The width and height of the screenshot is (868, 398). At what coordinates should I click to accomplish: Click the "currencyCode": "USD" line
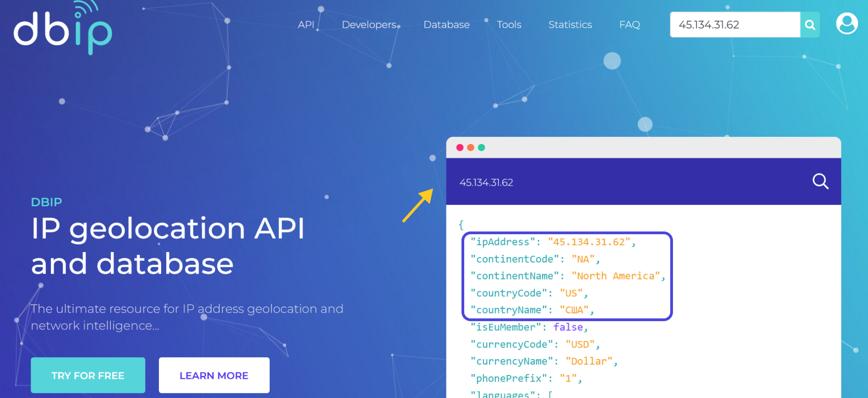(x=535, y=344)
